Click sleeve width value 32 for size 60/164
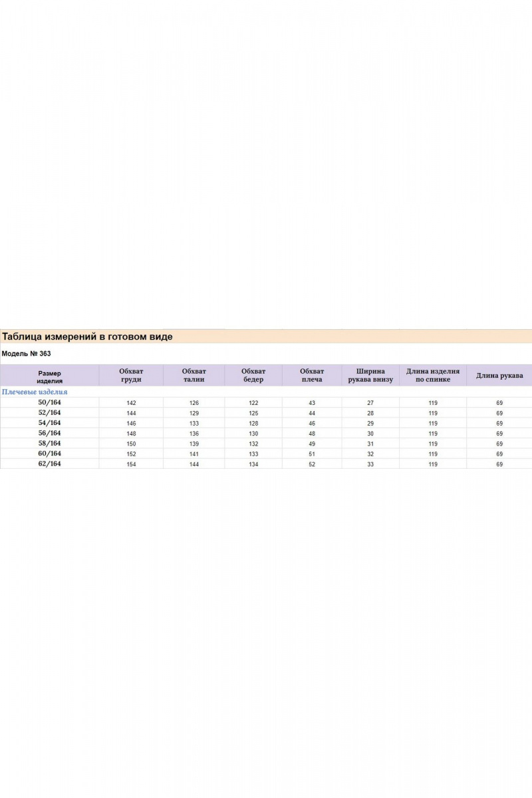 click(370, 454)
